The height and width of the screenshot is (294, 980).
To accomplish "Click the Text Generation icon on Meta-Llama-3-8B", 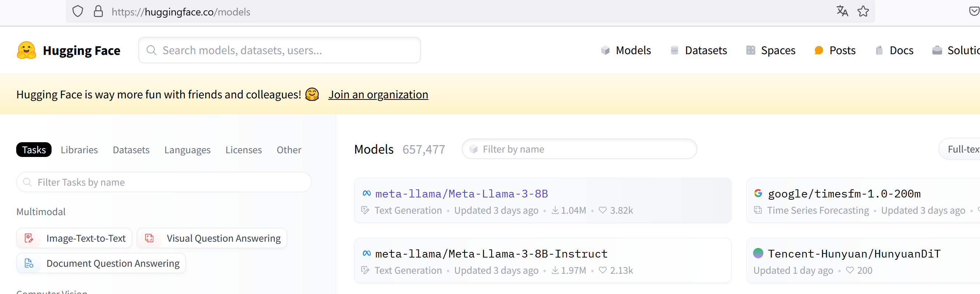I will [x=365, y=210].
